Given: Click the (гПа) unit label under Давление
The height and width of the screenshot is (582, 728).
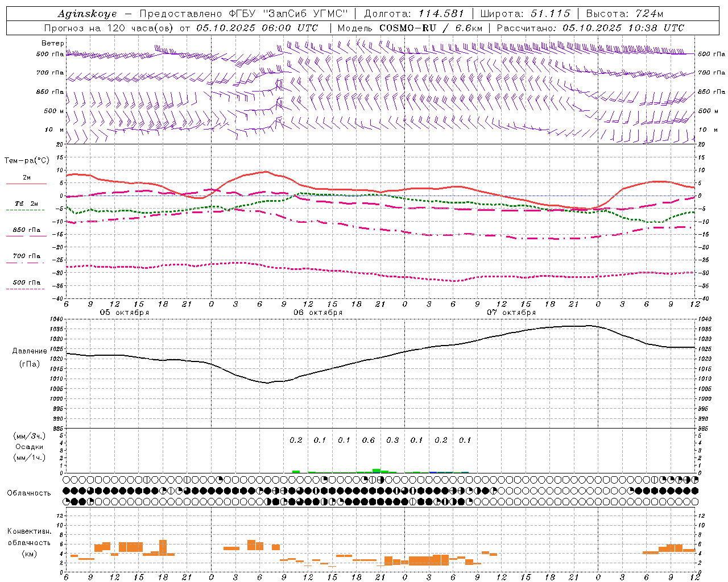Looking at the screenshot, I should tap(30, 364).
